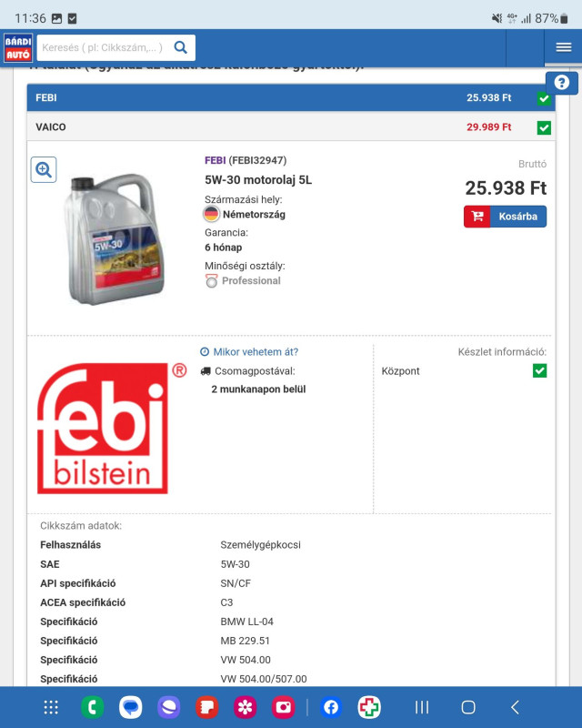
Task: Open the medical cross app
Action: pos(369,708)
